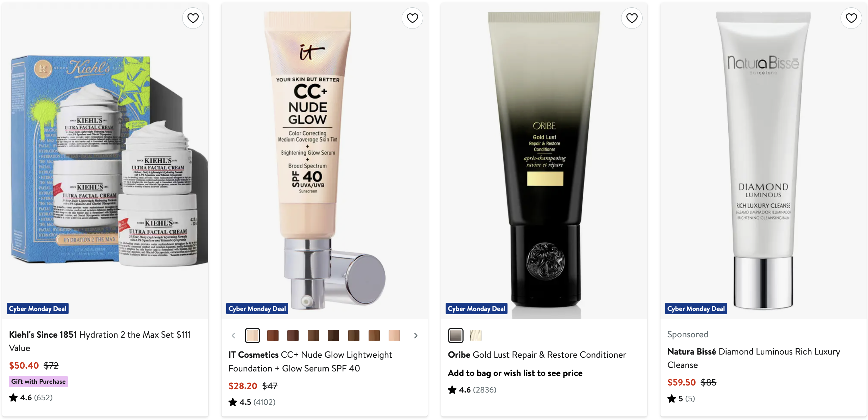868x420 pixels.
Task: Heart the Oribe Gold Lust conditioner
Action: click(632, 18)
